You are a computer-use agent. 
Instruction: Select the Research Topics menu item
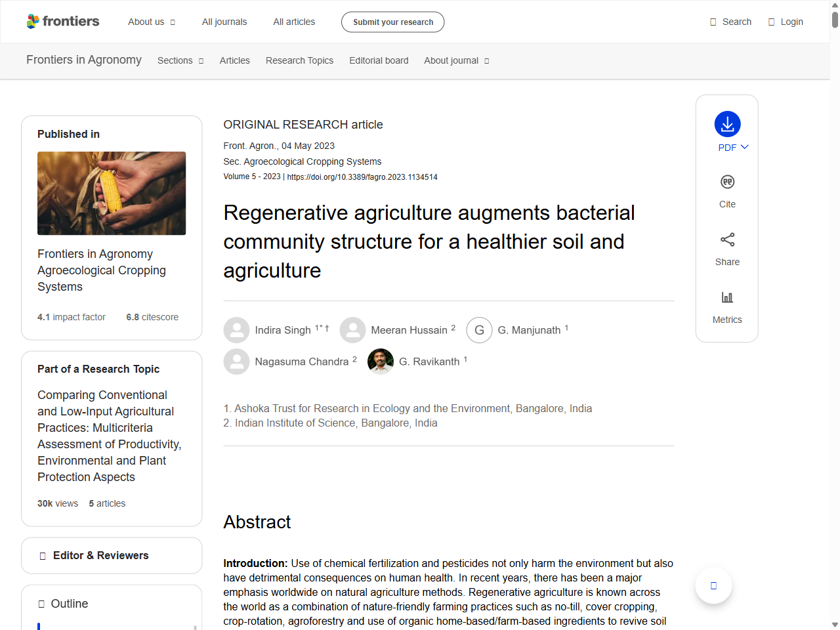[x=299, y=60]
